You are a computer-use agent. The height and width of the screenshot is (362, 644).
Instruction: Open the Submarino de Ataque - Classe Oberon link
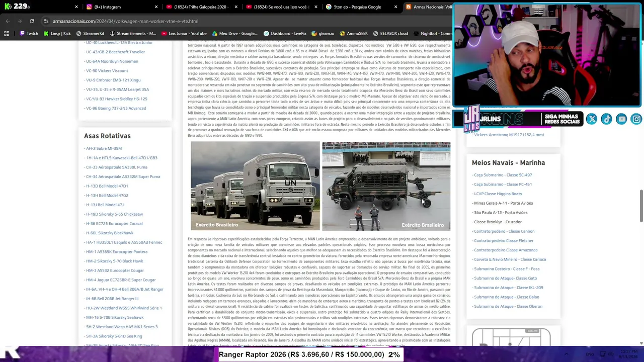click(508, 306)
